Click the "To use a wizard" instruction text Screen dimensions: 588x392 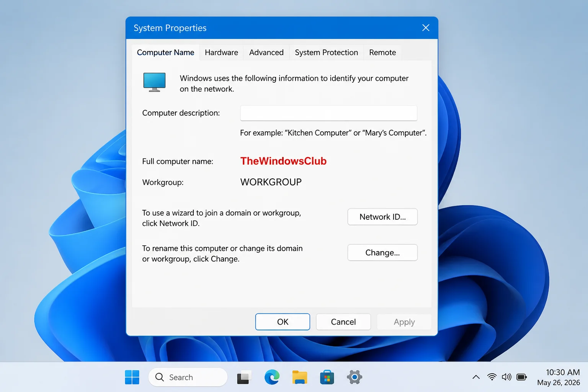pyautogui.click(x=222, y=218)
